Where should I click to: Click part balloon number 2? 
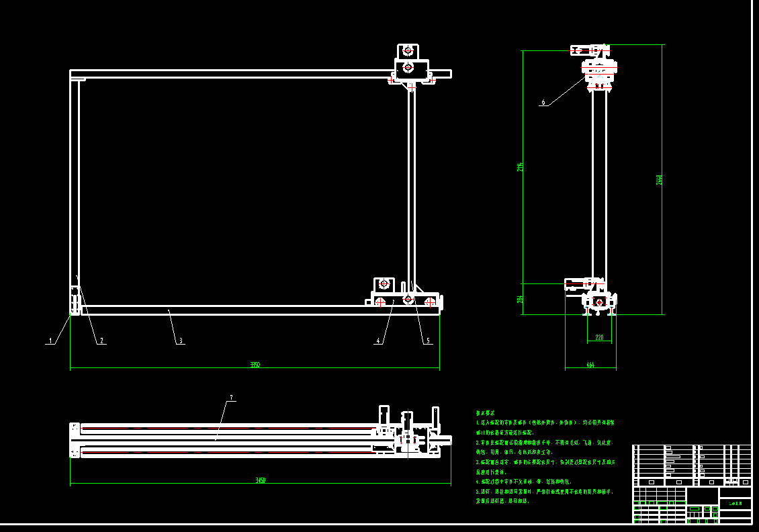tap(101, 341)
